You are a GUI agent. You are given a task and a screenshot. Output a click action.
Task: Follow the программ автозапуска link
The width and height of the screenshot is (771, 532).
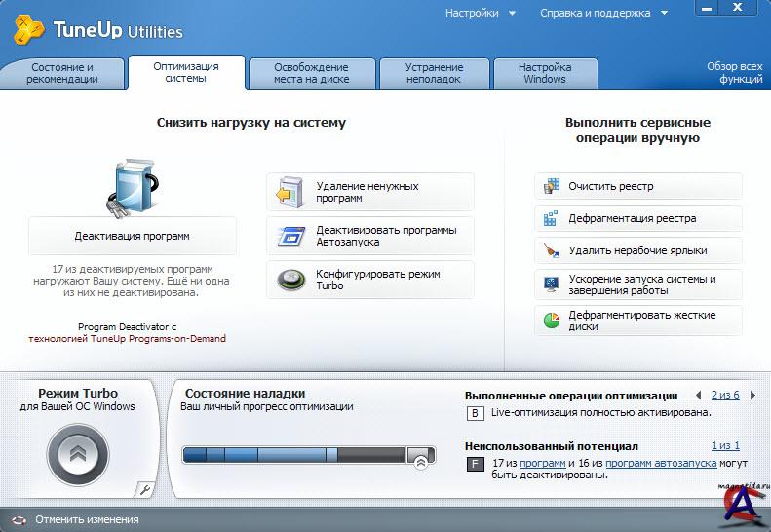coord(661,463)
